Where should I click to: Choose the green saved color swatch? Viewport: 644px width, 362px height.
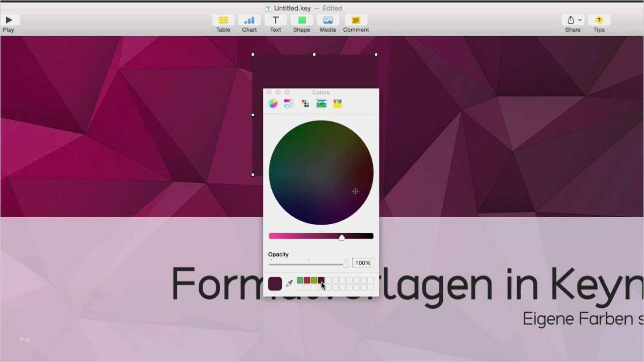300,281
